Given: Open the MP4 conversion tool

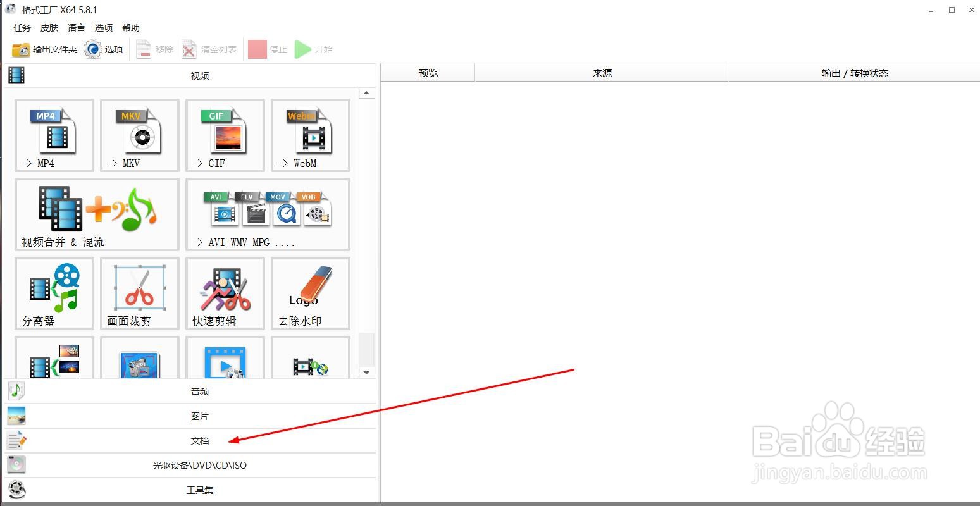Looking at the screenshot, I should [x=54, y=135].
